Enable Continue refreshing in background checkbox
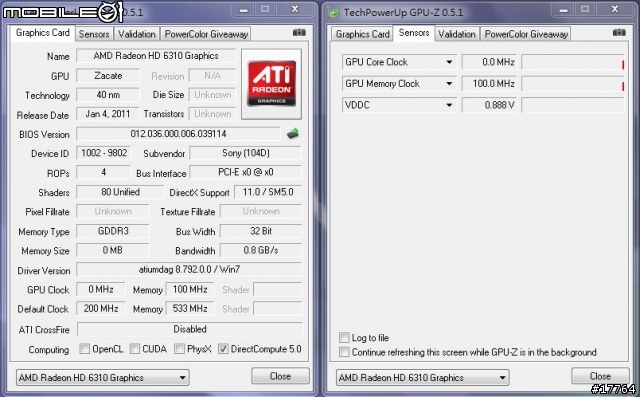The height and width of the screenshot is (397, 640). point(344,352)
